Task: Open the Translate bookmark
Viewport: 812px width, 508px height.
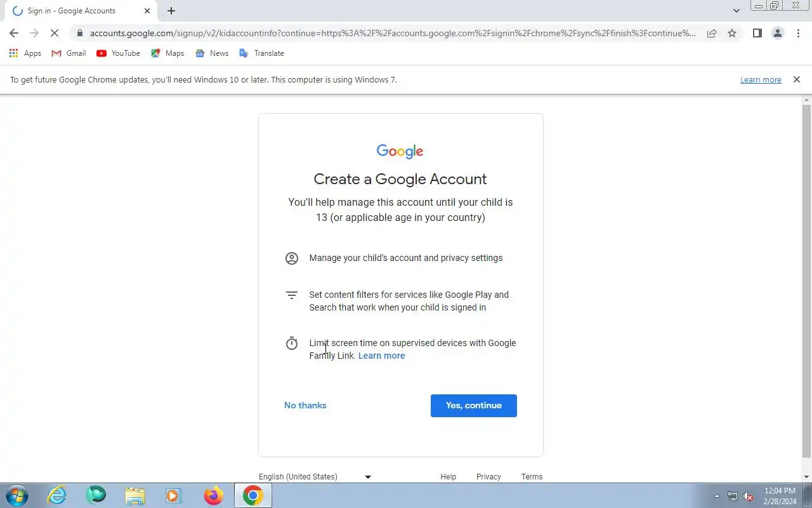Action: coord(261,53)
